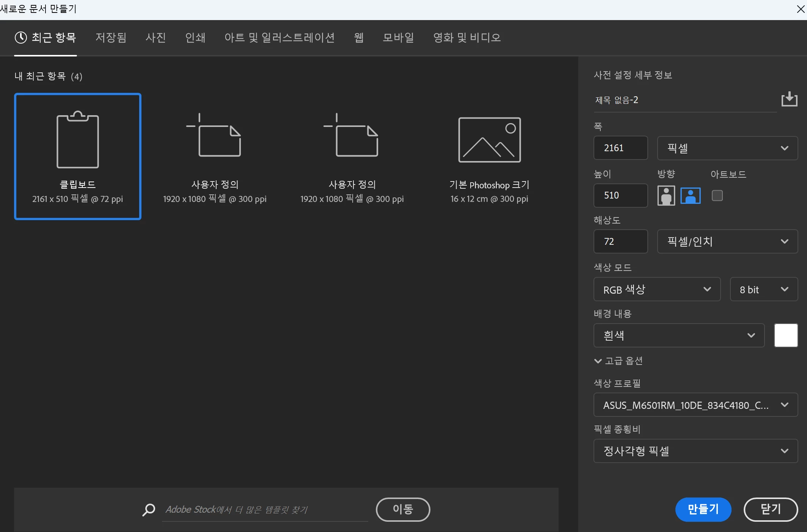Click the save preset icon beside document name
Image resolution: width=807 pixels, height=532 pixels.
(x=789, y=99)
